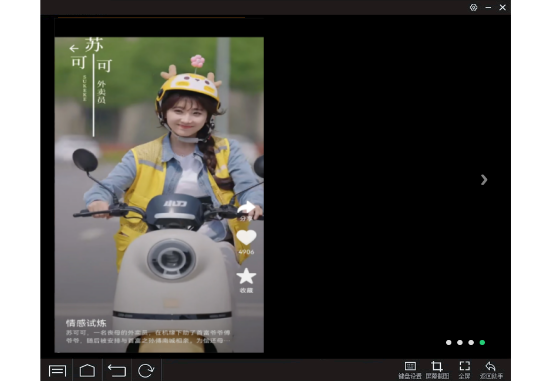Favorite the character with the star icon
Viewport: 550px width, 381px height.
[246, 276]
